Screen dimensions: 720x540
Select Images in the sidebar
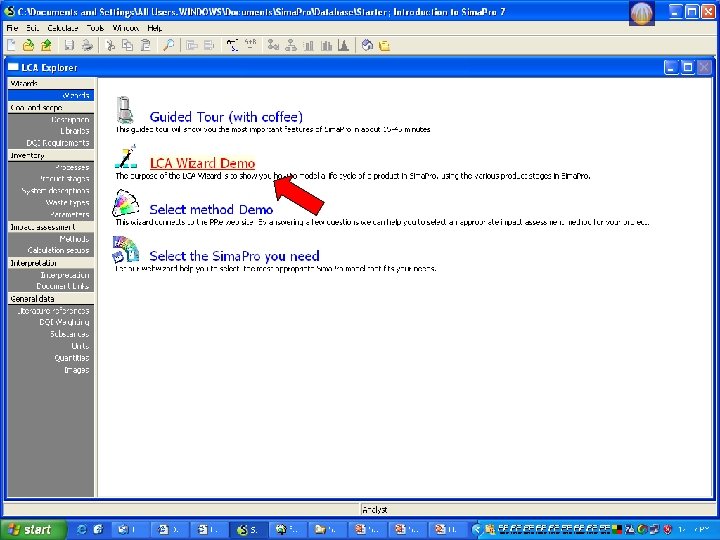pyautogui.click(x=77, y=370)
